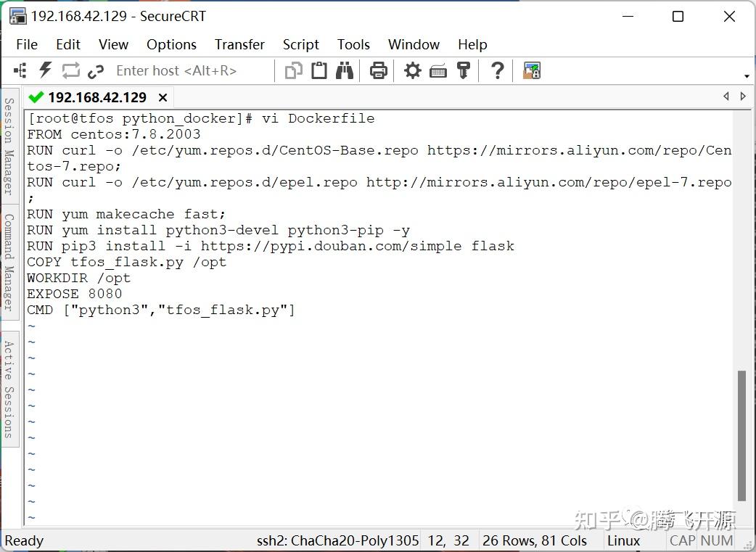Click the Disconnect session icon
The height and width of the screenshot is (552, 756).
tap(96, 70)
